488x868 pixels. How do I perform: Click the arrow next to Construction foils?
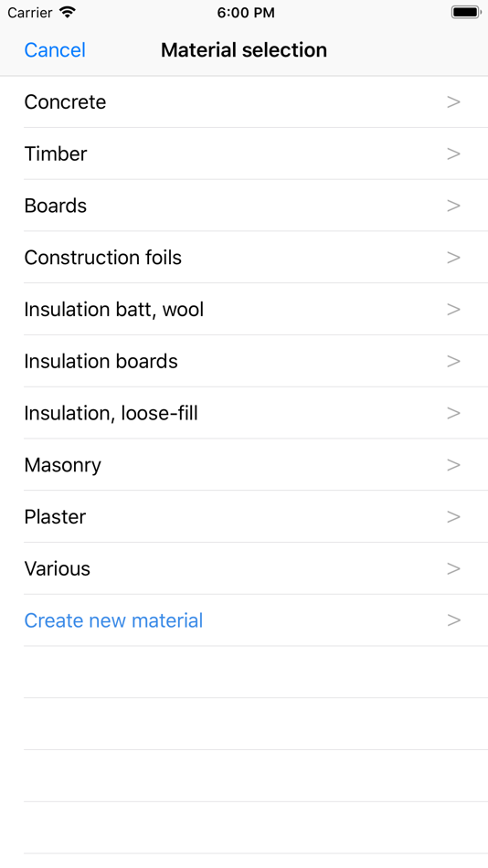click(453, 258)
